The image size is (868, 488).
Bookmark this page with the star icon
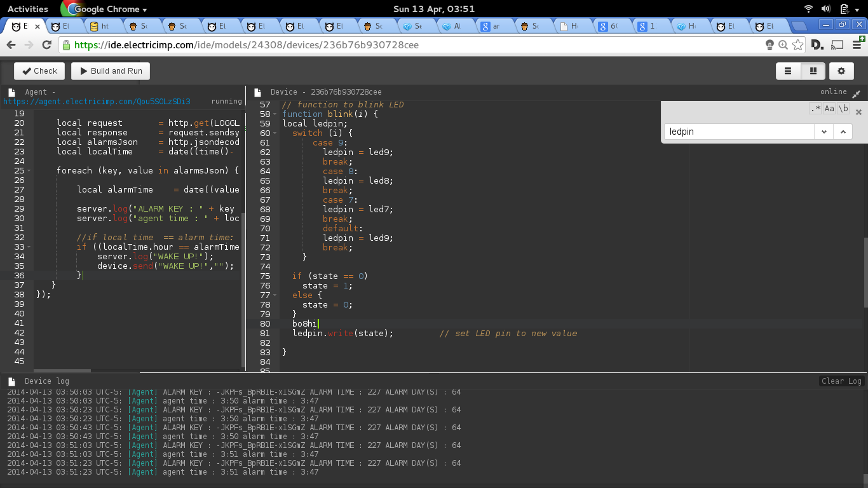coord(799,45)
